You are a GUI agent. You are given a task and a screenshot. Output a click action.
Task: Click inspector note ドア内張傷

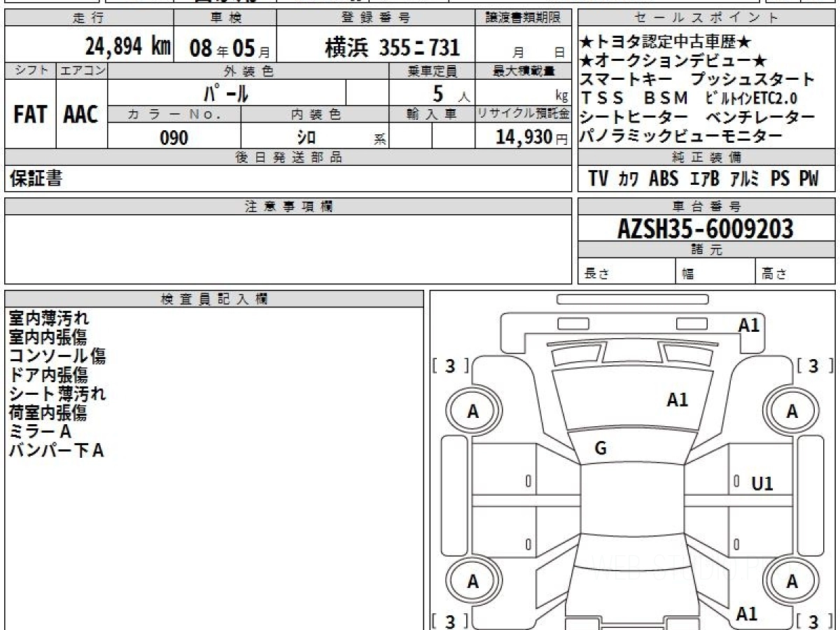tap(48, 375)
